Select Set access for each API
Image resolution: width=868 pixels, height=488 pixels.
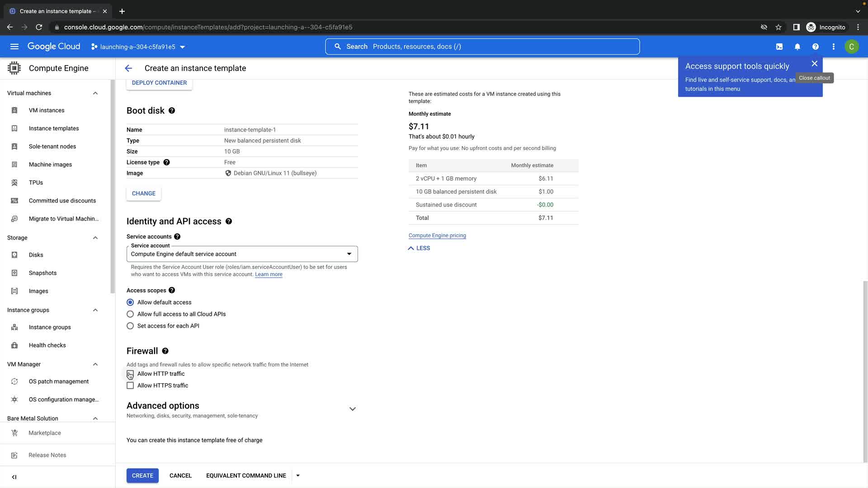(130, 326)
